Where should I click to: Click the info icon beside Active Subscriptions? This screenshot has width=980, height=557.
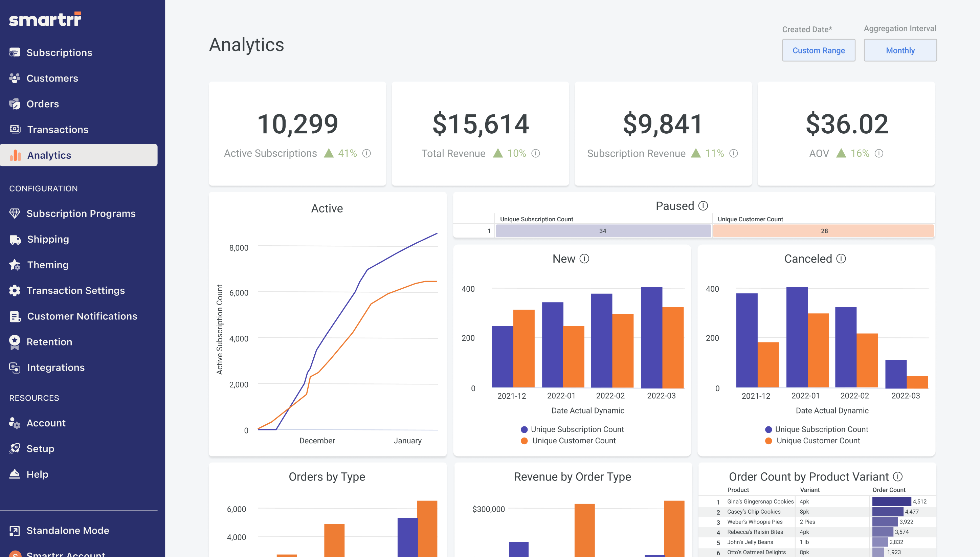point(366,153)
